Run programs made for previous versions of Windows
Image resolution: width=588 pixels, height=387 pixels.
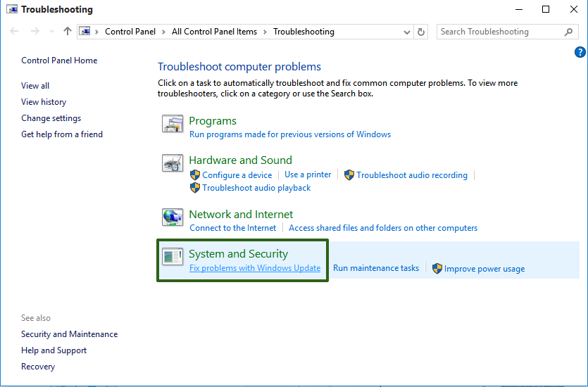[290, 134]
